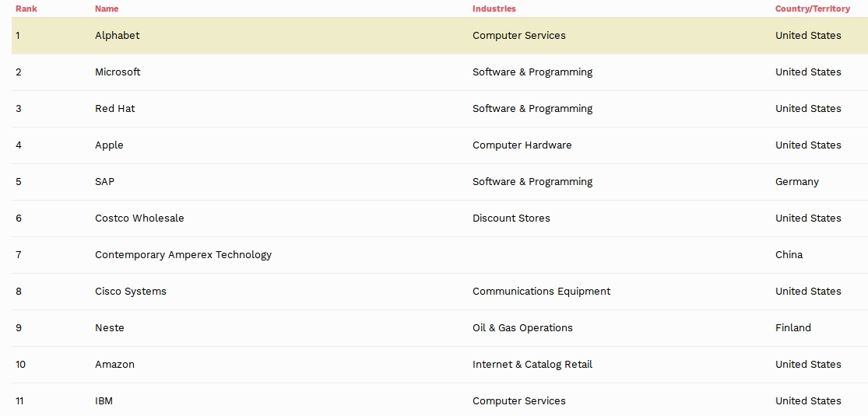Sort by the Industries column header

click(494, 9)
